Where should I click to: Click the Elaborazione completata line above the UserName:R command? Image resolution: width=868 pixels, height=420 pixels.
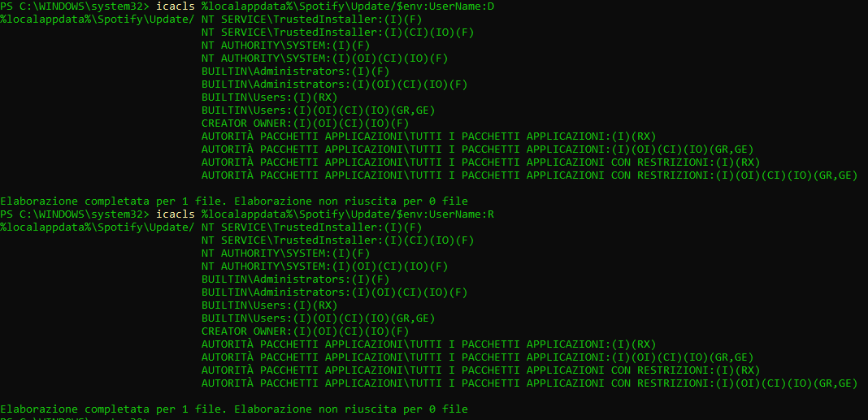234,201
